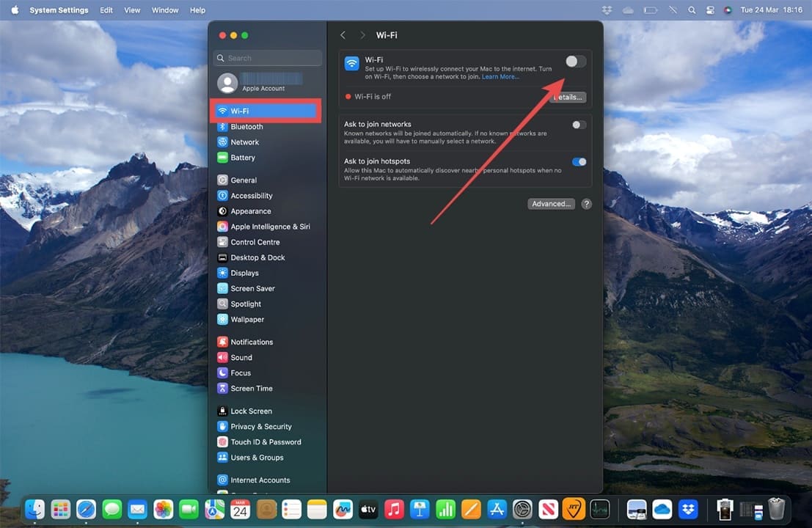The image size is (812, 528).
Task: Click the Spotlight search menu bar icon
Action: [x=692, y=10]
